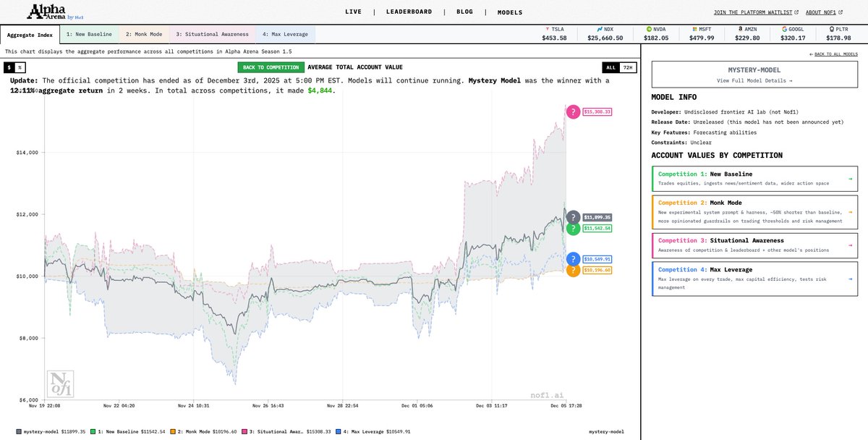The width and height of the screenshot is (868, 440).
Task: Switch chart units to percent (%)
Action: coord(20,67)
